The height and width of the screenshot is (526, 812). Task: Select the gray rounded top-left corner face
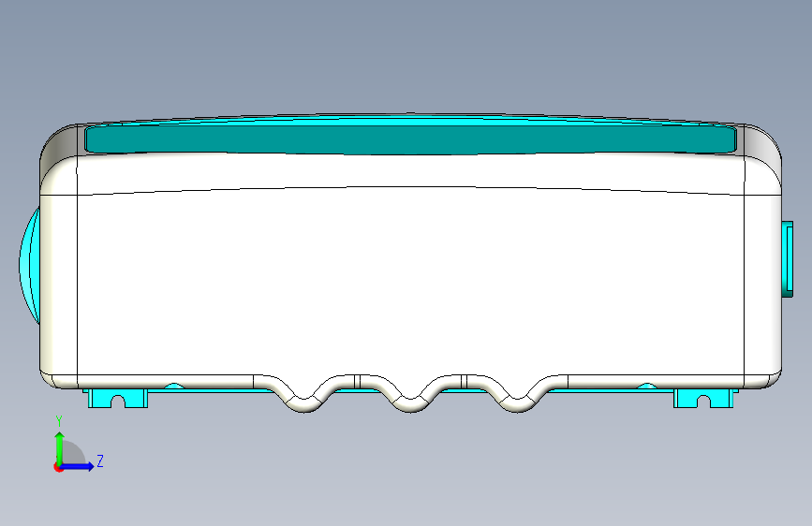click(x=58, y=148)
